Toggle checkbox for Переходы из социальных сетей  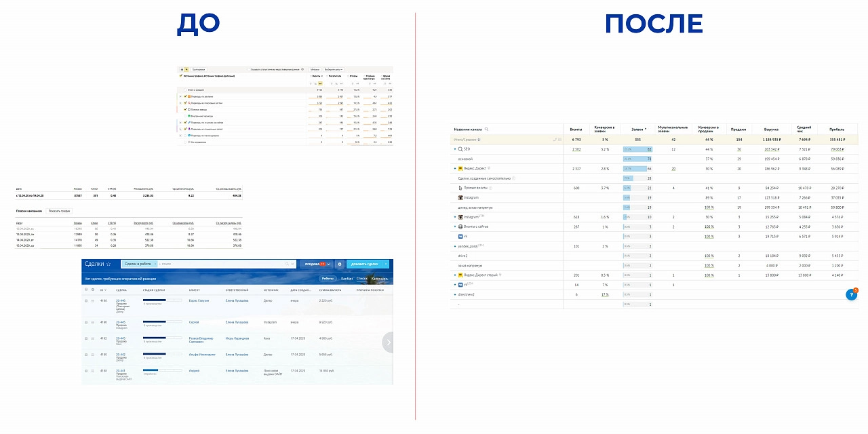(x=185, y=129)
